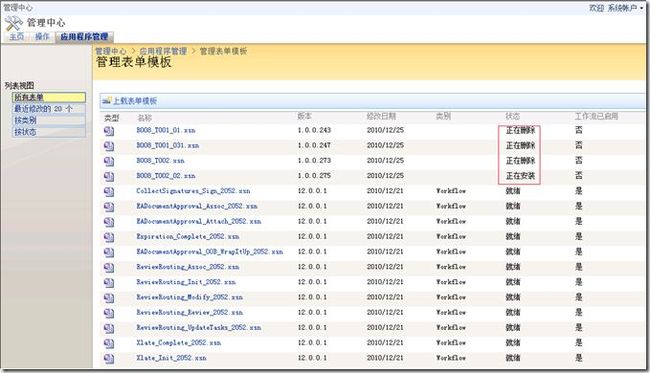Click the 类别 column header
The height and width of the screenshot is (373, 650).
(443, 116)
